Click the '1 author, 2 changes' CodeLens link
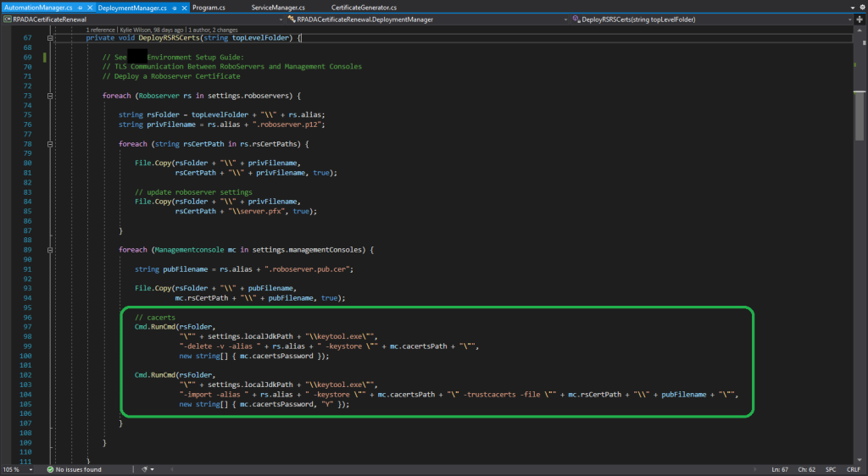Viewport: 868px width, 476px height. coord(214,30)
